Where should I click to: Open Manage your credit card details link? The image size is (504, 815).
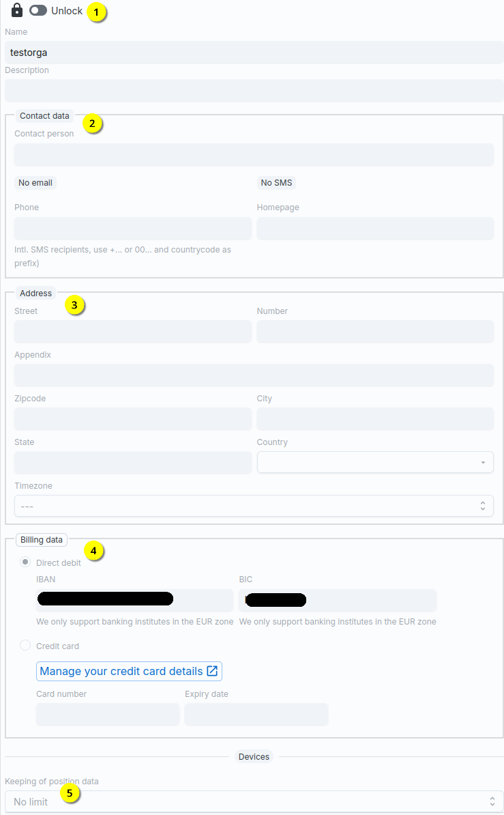pyautogui.click(x=121, y=671)
